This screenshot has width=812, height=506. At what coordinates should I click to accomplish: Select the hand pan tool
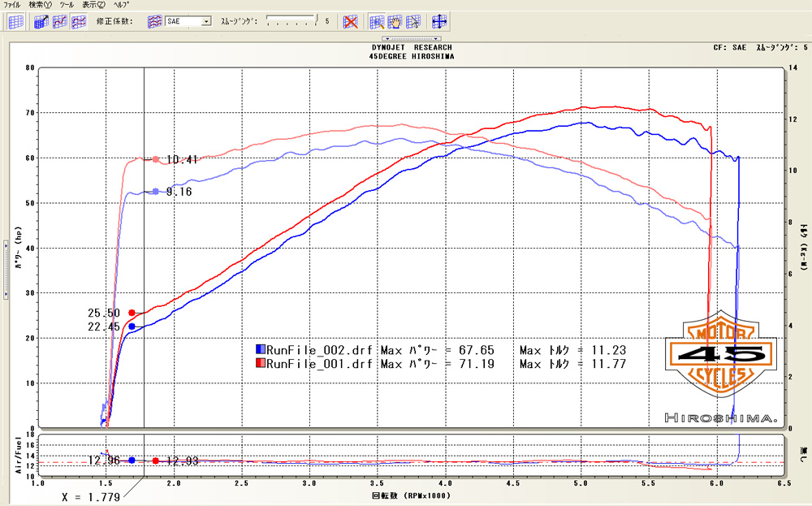point(395,22)
